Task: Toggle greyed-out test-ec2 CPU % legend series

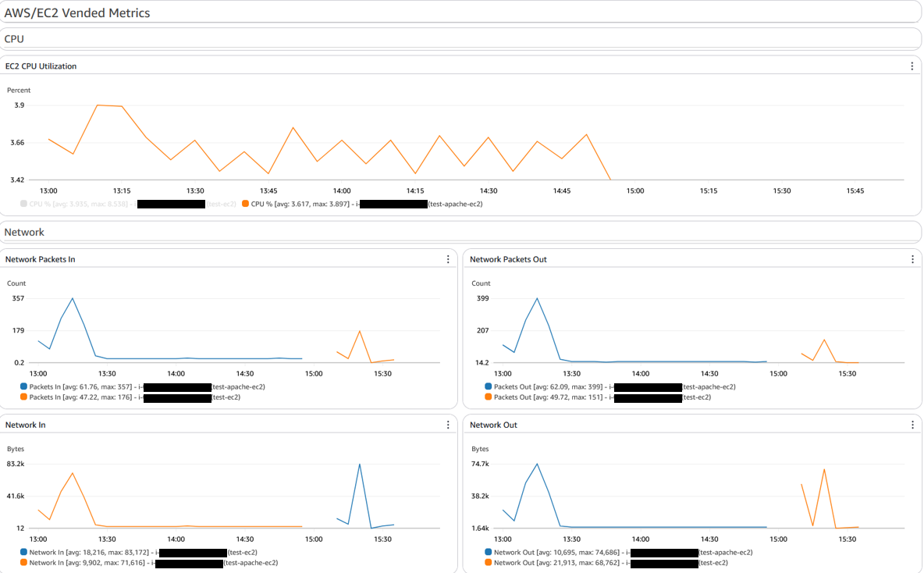Action: point(23,204)
